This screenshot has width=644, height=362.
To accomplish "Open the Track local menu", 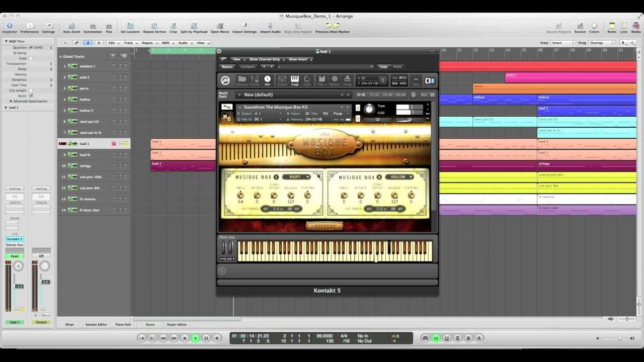I will point(130,43).
